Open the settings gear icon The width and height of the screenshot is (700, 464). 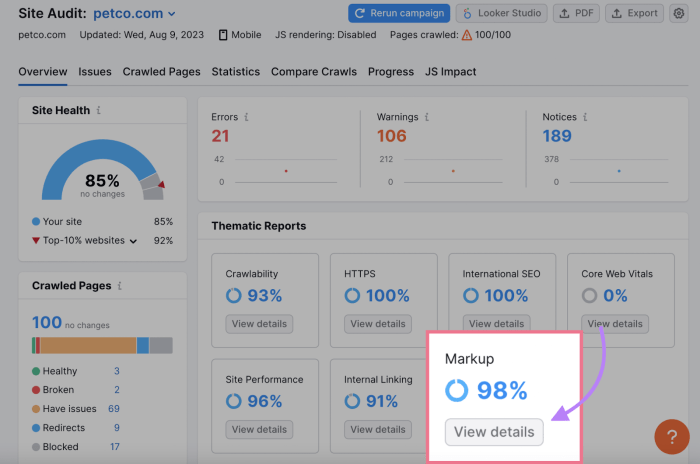679,13
